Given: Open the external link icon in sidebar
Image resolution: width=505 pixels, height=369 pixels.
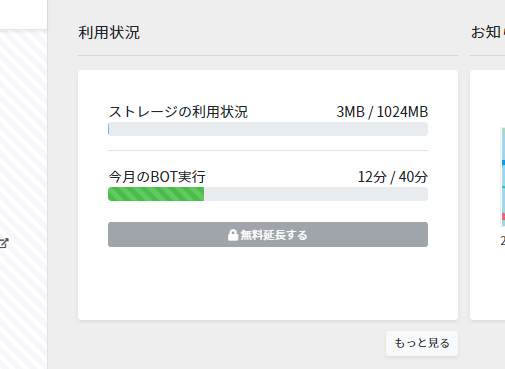Looking at the screenshot, I should pyautogui.click(x=4, y=243).
